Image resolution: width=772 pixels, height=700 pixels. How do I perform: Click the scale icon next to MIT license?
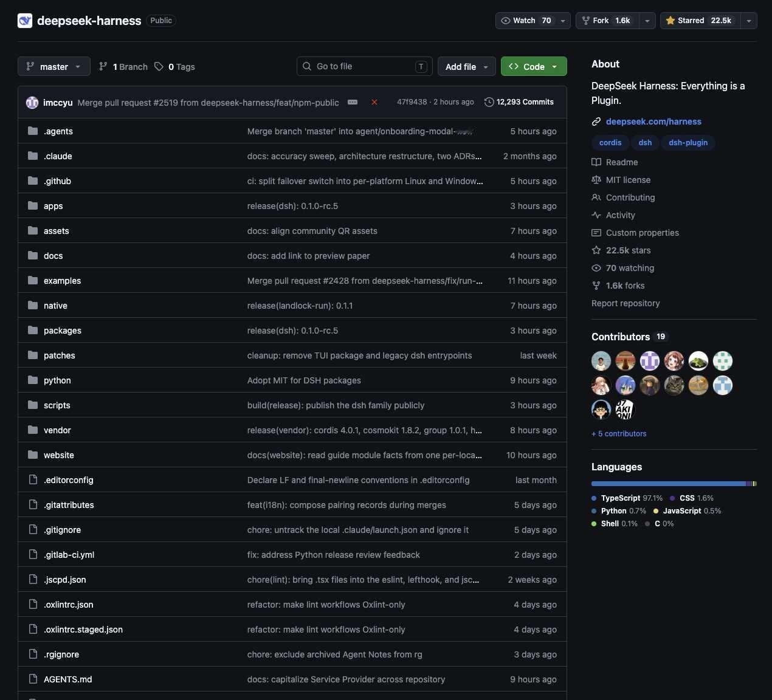[596, 180]
